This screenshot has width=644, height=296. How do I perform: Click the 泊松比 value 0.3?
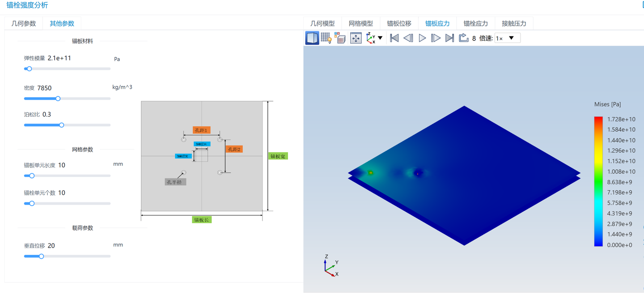tap(47, 114)
